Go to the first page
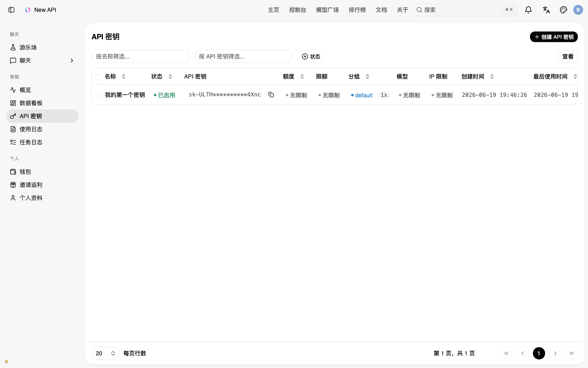Image resolution: width=588 pixels, height=368 pixels. [x=506, y=353]
